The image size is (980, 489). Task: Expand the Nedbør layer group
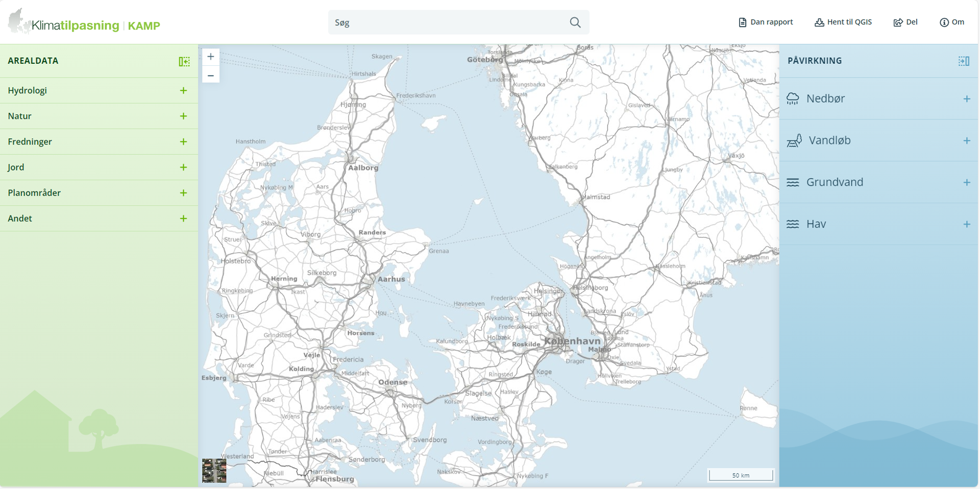click(x=967, y=99)
